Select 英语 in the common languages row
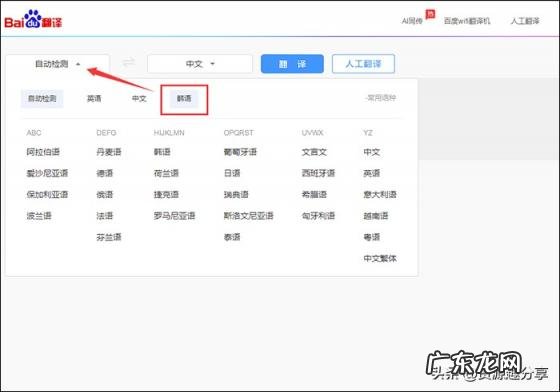The image size is (560, 392). click(x=94, y=99)
